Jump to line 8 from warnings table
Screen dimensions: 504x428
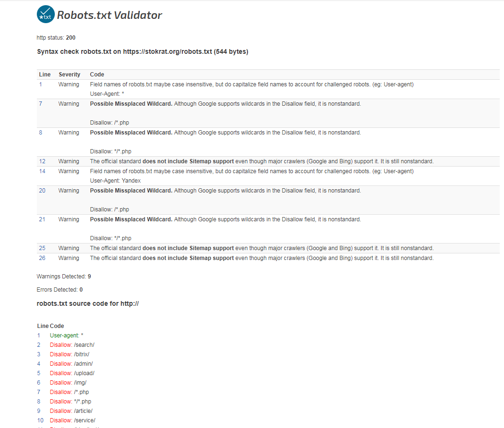[41, 133]
